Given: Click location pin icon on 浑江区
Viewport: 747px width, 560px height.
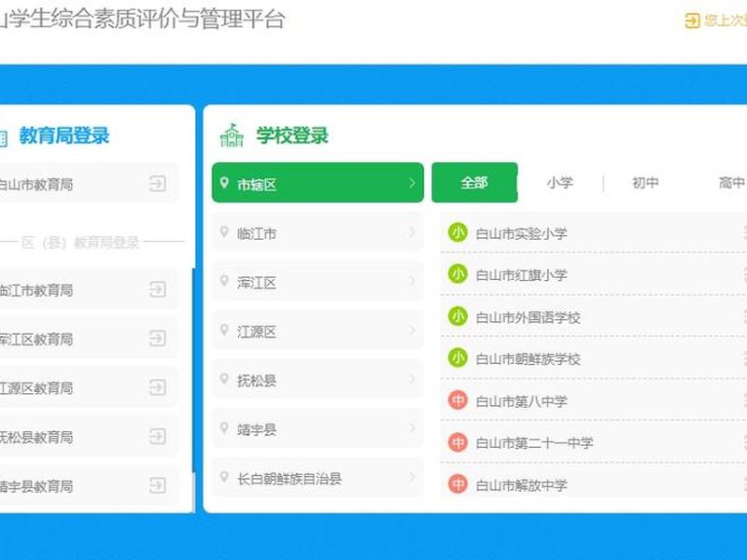Looking at the screenshot, I should [x=224, y=281].
